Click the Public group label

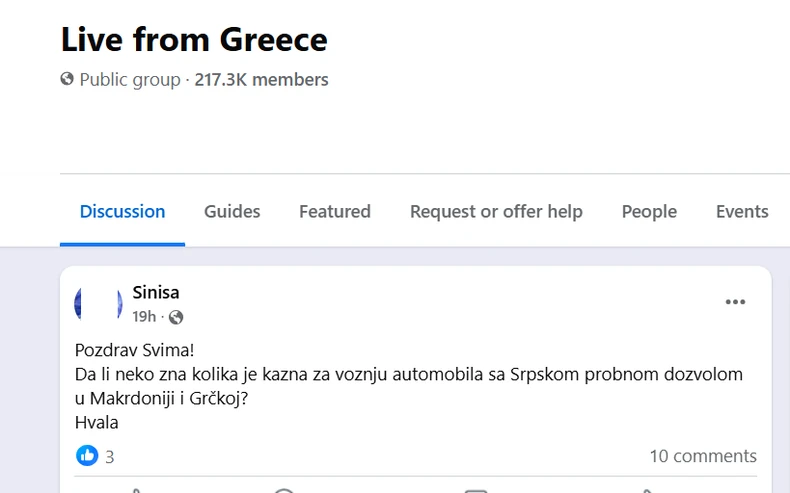130,79
